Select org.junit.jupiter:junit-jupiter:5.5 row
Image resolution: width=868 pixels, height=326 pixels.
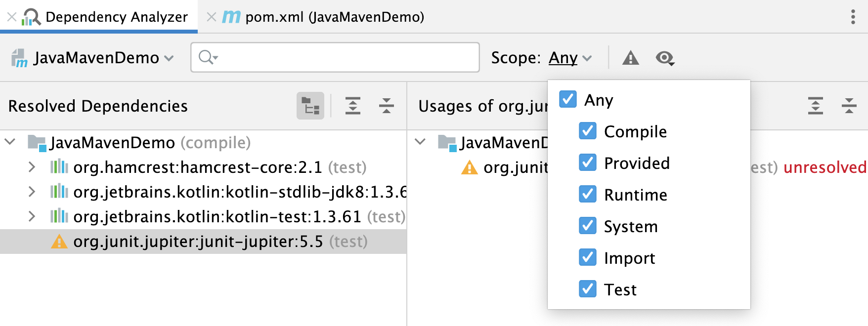pos(203,242)
